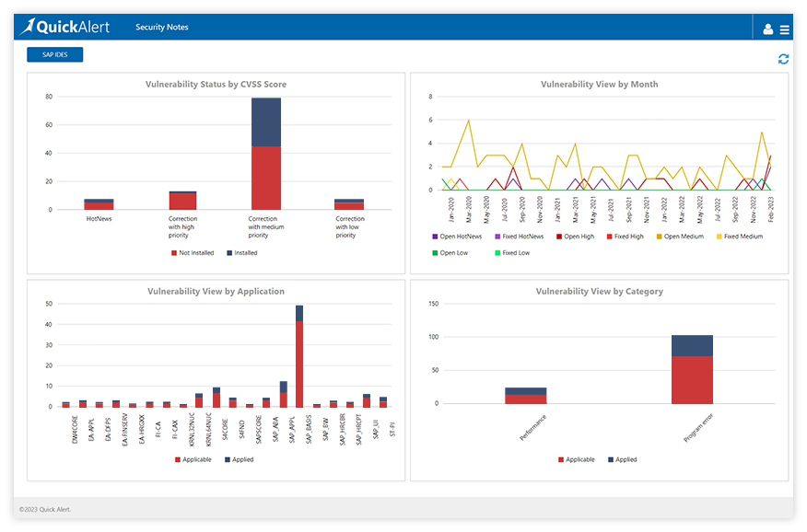807x532 pixels.
Task: Click the SAP_APPL bar in Application chart
Action: [283, 394]
